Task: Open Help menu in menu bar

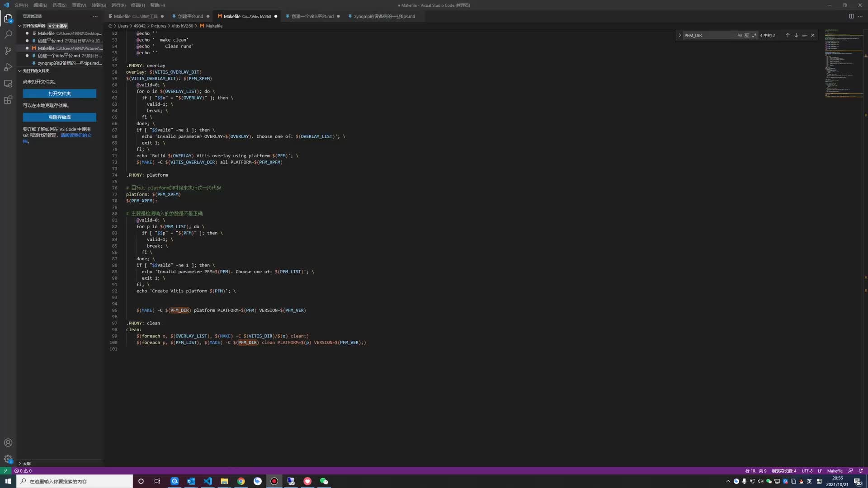Action: [157, 5]
